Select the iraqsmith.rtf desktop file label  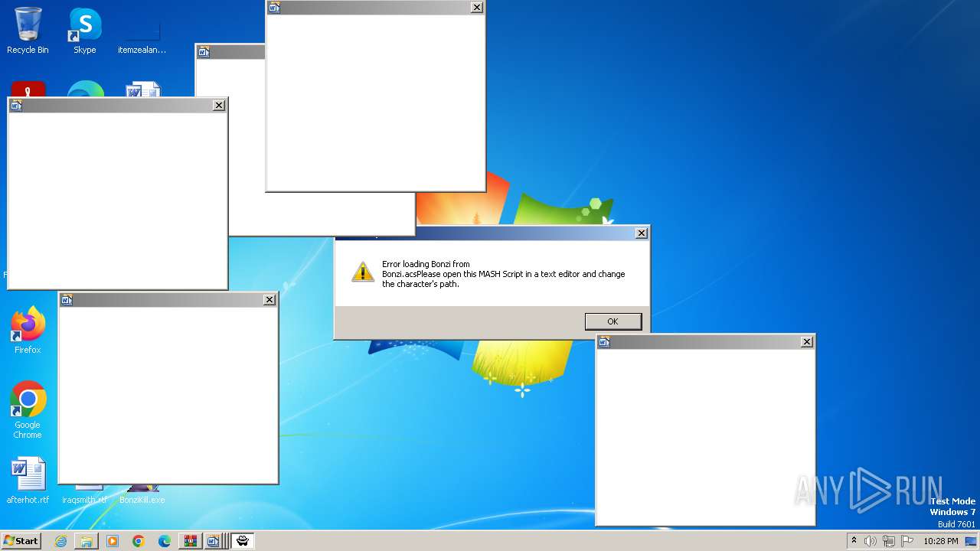84,500
